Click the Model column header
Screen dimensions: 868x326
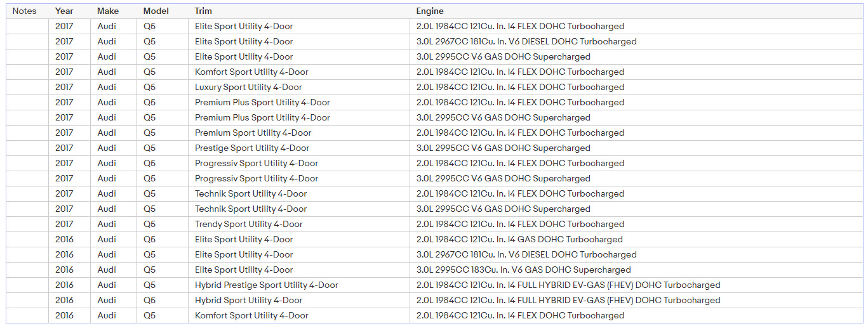coord(156,11)
